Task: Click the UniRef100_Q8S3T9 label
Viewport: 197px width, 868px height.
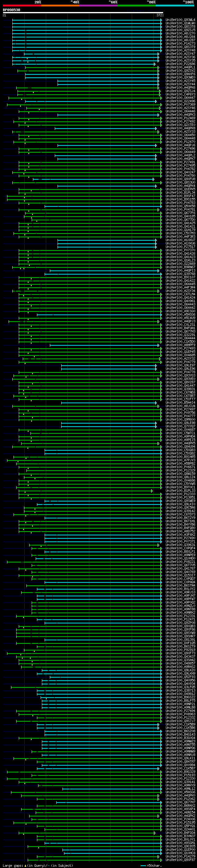Action: point(180,47)
